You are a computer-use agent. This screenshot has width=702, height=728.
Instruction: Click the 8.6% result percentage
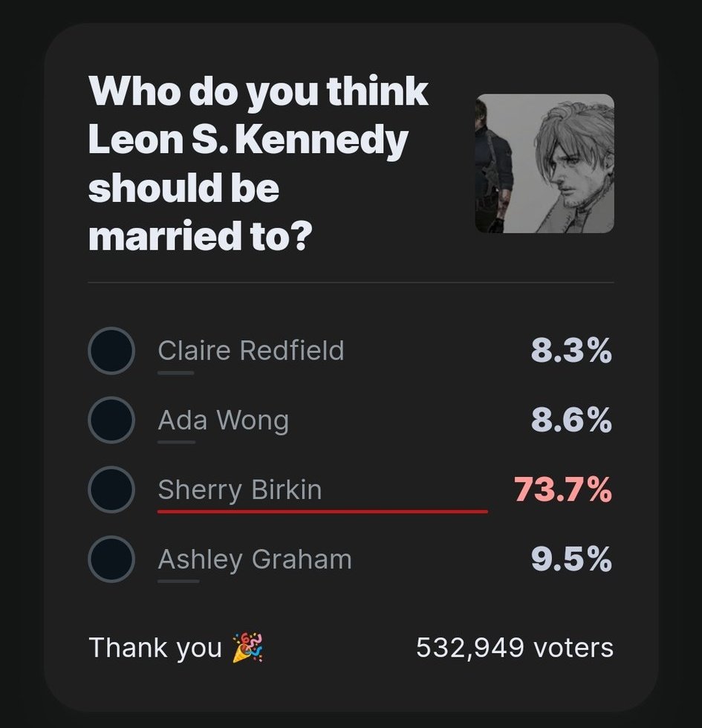pyautogui.click(x=571, y=420)
